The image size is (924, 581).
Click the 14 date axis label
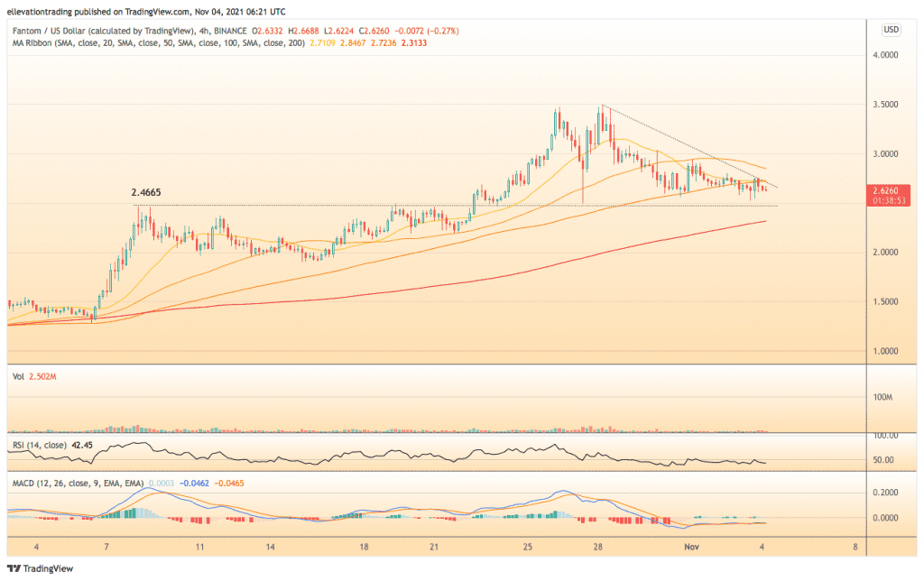tap(270, 547)
